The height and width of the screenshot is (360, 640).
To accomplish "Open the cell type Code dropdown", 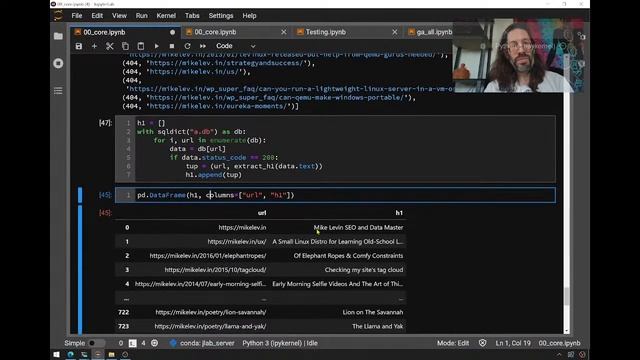I will [236, 46].
